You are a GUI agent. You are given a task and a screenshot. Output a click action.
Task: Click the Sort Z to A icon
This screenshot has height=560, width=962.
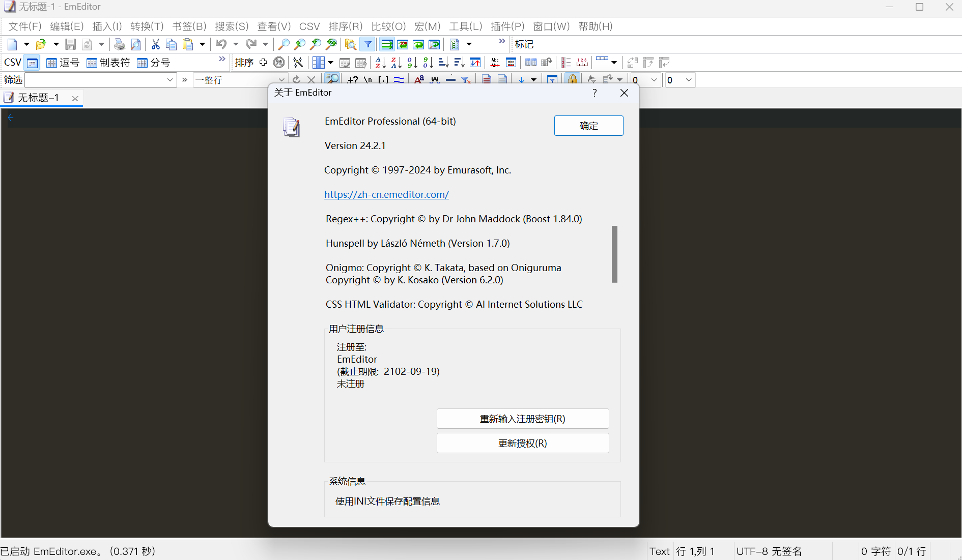click(x=396, y=63)
